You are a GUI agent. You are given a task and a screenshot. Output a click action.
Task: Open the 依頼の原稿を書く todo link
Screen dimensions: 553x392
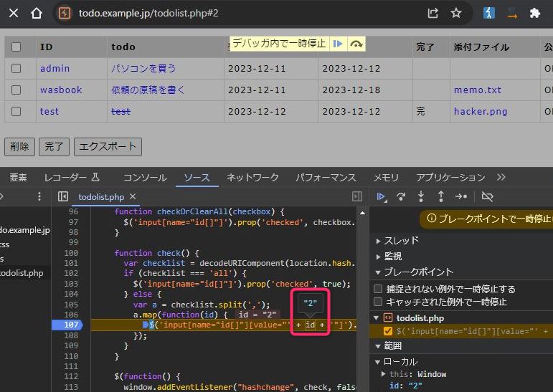click(148, 90)
